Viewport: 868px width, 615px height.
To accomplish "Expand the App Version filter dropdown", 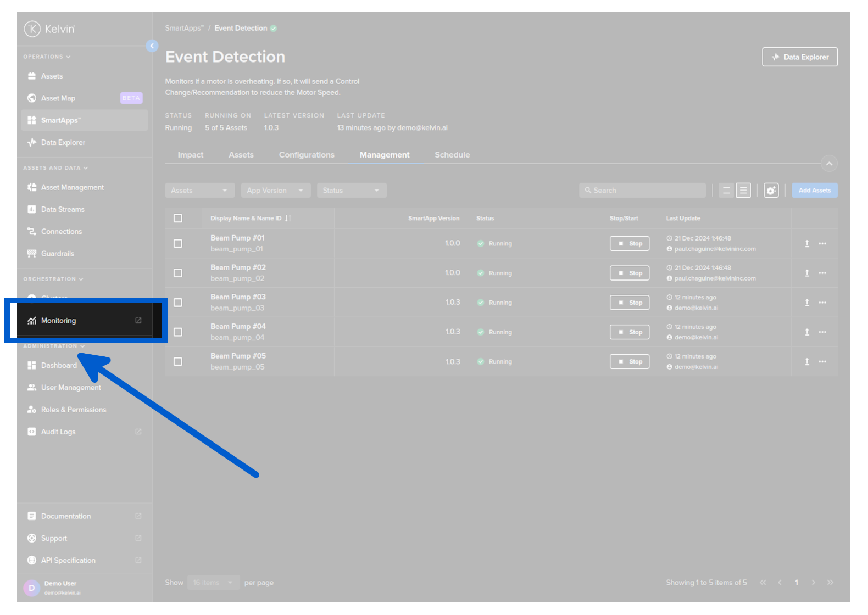I will coord(275,191).
